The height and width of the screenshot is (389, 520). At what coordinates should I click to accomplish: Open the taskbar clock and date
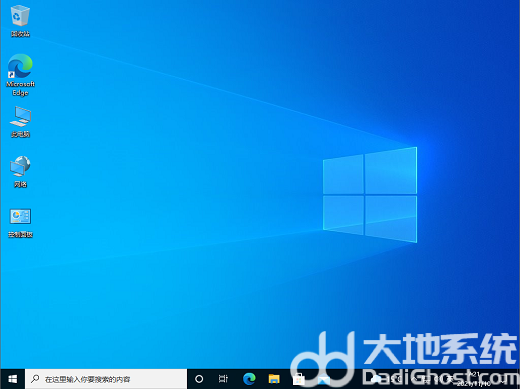click(x=474, y=379)
